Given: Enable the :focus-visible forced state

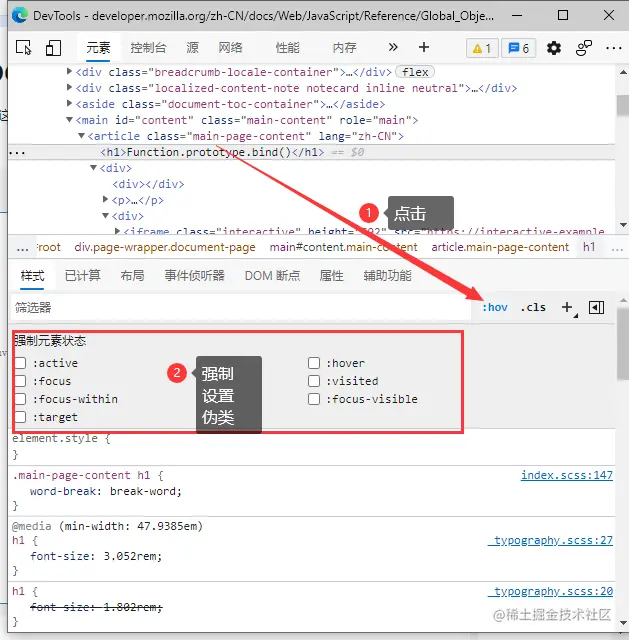Looking at the screenshot, I should tap(314, 399).
